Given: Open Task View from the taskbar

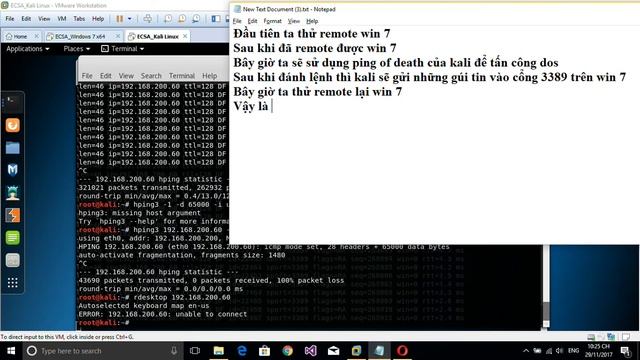Looking at the screenshot, I should (x=195, y=351).
